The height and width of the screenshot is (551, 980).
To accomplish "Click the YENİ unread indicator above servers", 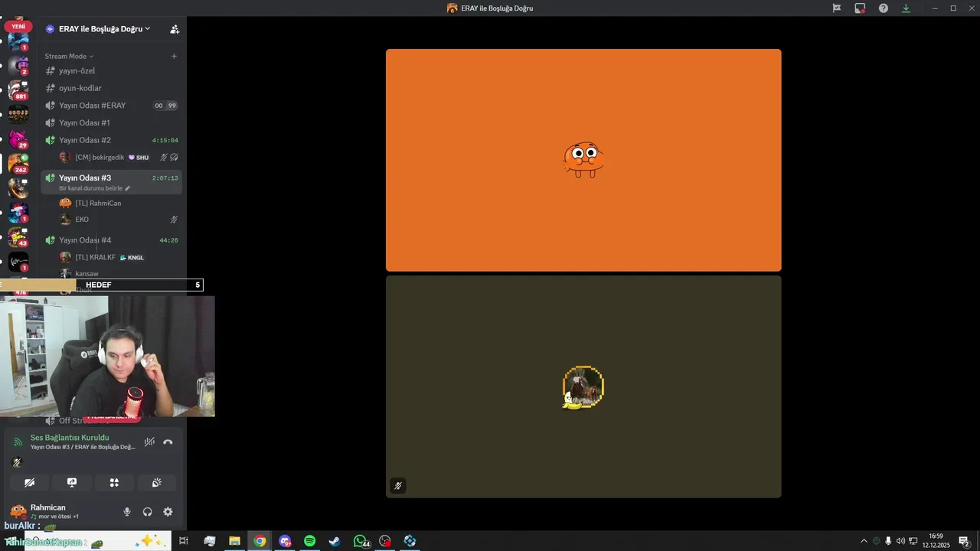I will click(18, 26).
